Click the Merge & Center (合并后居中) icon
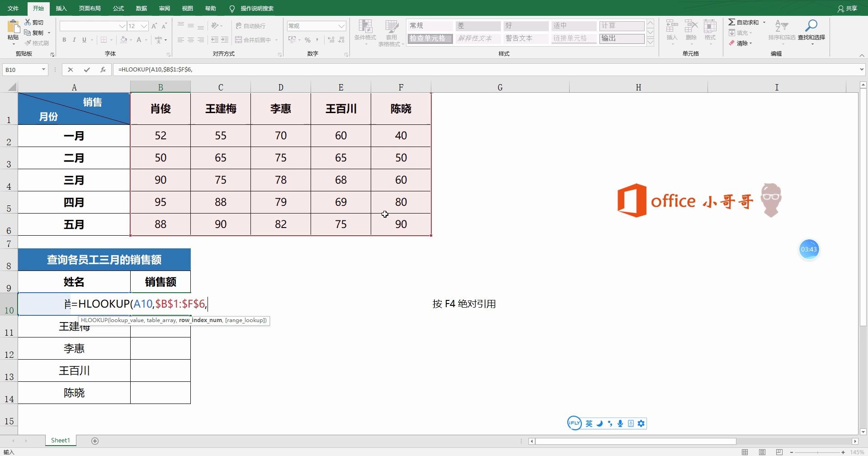The image size is (868, 456). tap(239, 40)
